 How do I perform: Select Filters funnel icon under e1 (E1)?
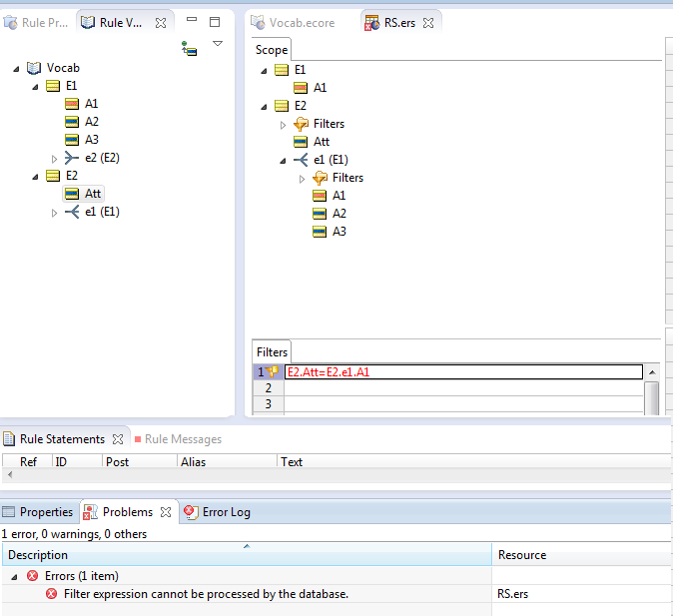[320, 178]
